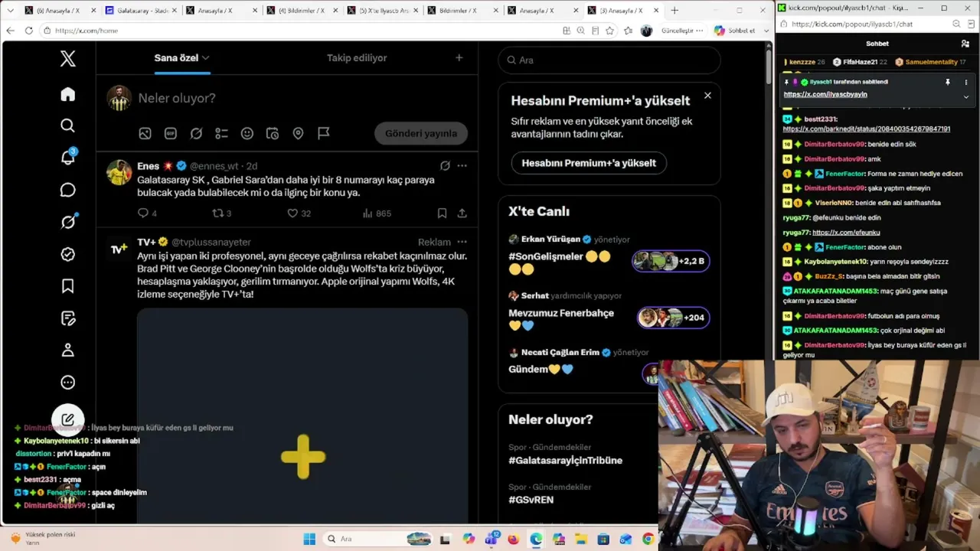Open Grok explain icon on Enes's post
The image size is (980, 551).
[x=445, y=166]
